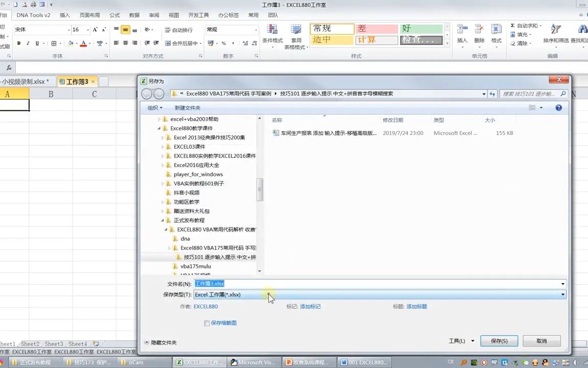The image size is (588, 368).
Task: Open 组织 dropdown menu
Action: [x=155, y=108]
